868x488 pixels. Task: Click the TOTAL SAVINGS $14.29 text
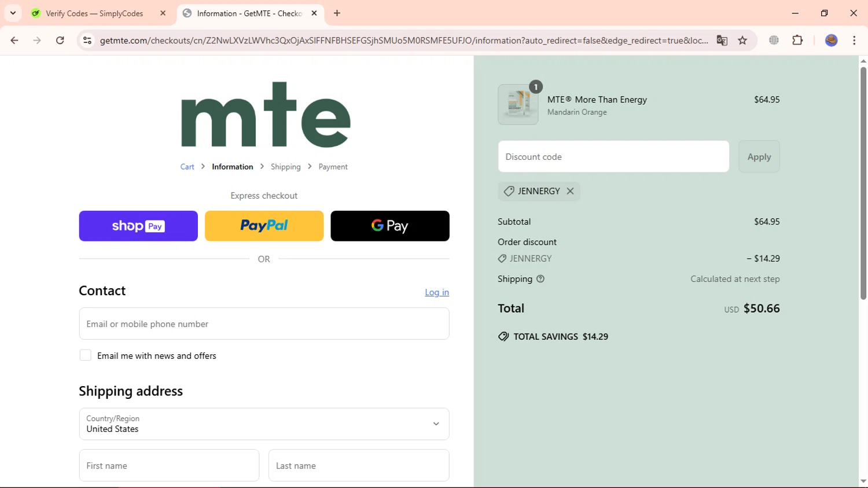[561, 337]
